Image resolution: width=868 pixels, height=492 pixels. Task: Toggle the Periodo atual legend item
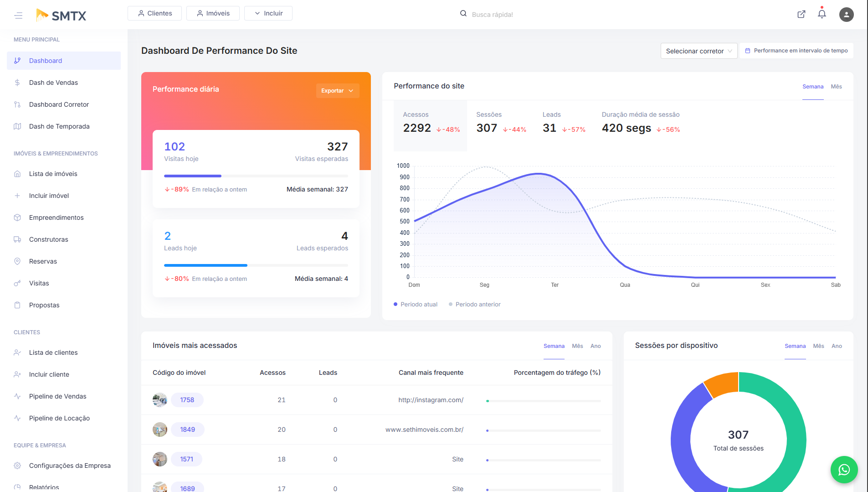click(x=415, y=304)
